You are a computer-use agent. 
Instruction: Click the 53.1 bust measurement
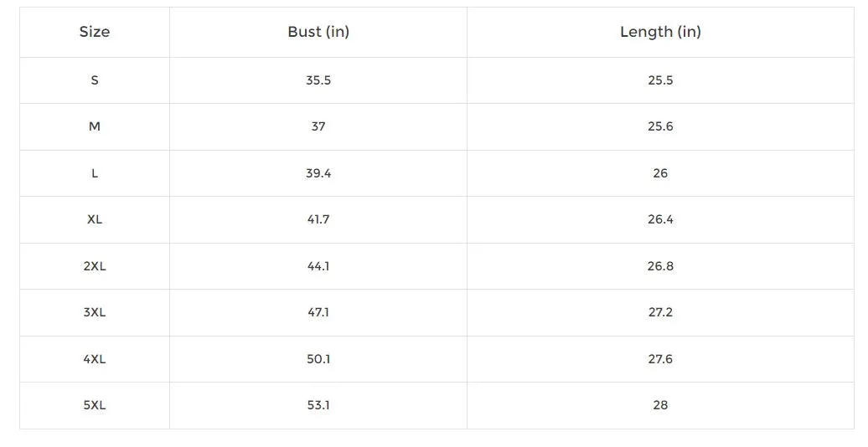318,405
